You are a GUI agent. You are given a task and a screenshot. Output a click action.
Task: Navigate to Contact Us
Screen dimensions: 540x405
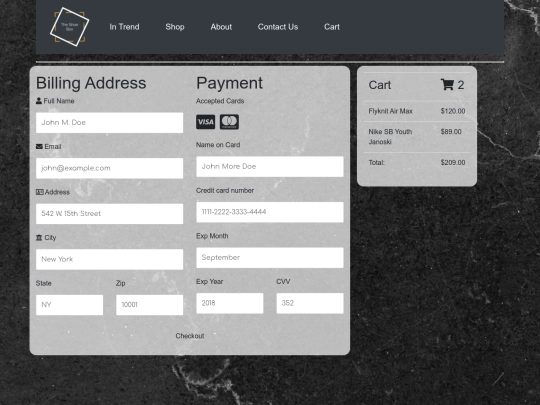[278, 27]
